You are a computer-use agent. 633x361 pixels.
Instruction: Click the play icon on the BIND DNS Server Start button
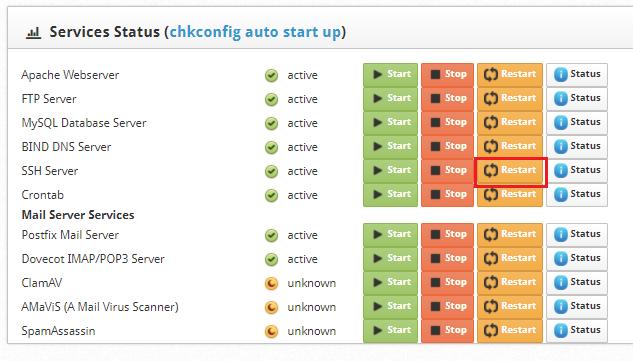tap(377, 146)
